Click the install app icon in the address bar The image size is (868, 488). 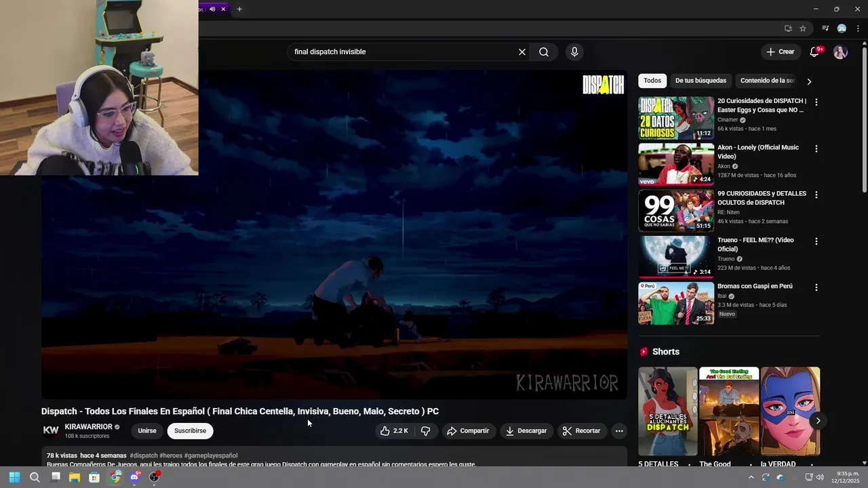point(788,28)
